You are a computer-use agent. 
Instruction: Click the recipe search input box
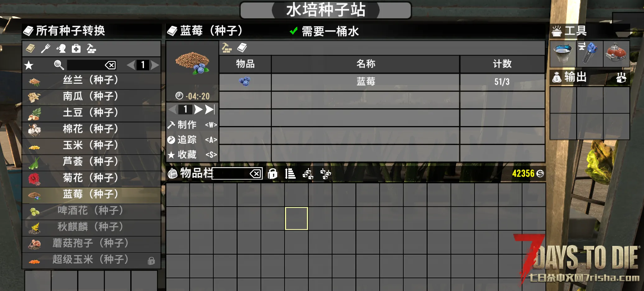(86, 65)
